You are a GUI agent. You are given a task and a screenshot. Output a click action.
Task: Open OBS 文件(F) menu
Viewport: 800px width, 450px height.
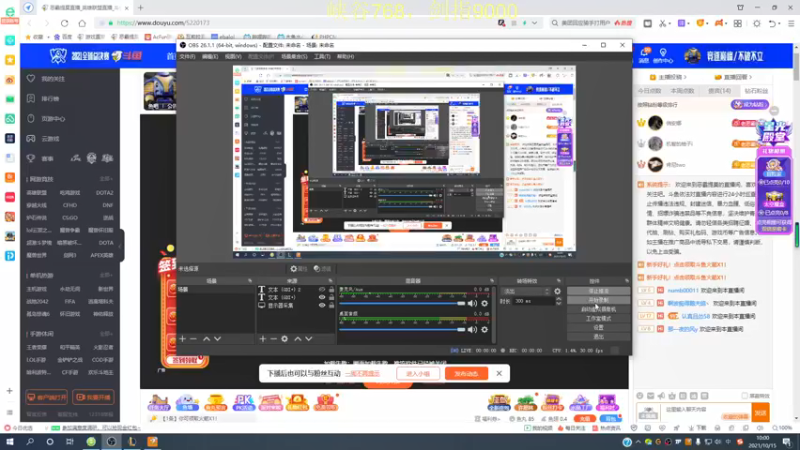pyautogui.click(x=187, y=57)
